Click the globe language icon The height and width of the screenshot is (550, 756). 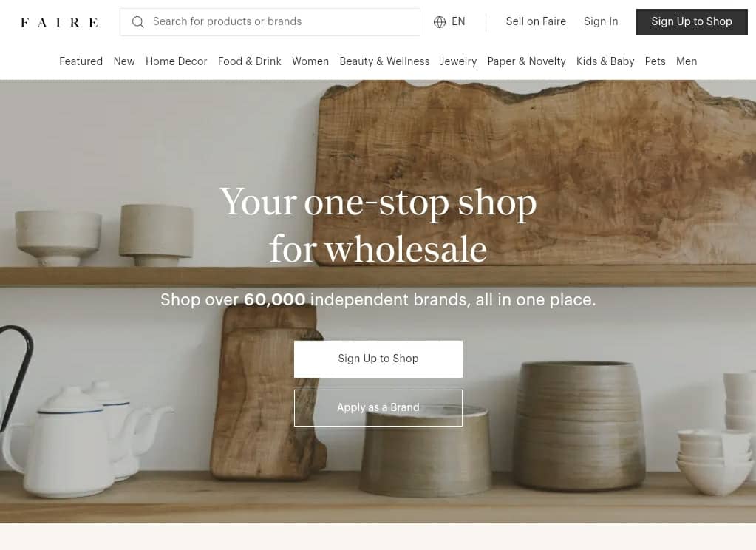click(x=439, y=21)
